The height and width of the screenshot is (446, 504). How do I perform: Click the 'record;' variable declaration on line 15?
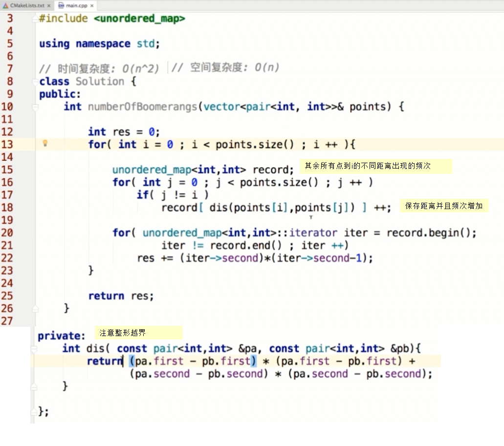(273, 170)
